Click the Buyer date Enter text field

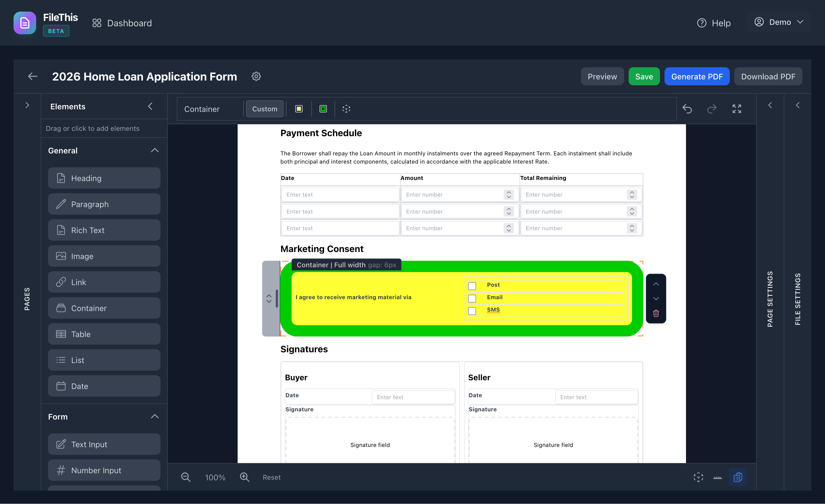tap(414, 397)
